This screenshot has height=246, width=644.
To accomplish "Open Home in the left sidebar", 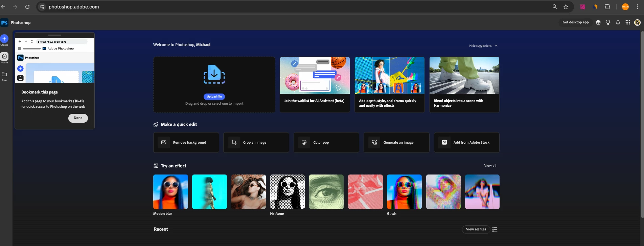I will point(4,58).
